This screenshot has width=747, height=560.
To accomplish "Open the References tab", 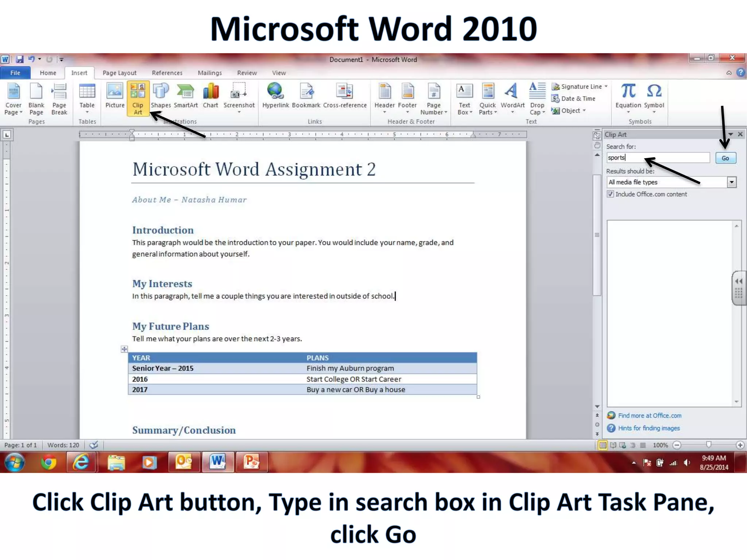I will [167, 73].
